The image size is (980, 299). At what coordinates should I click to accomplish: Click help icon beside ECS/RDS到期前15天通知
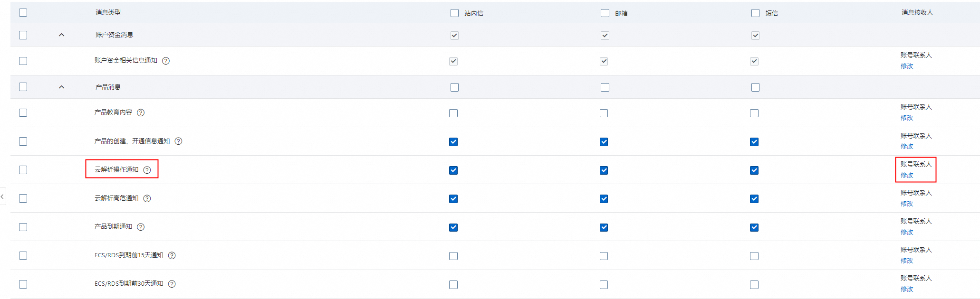(x=172, y=255)
